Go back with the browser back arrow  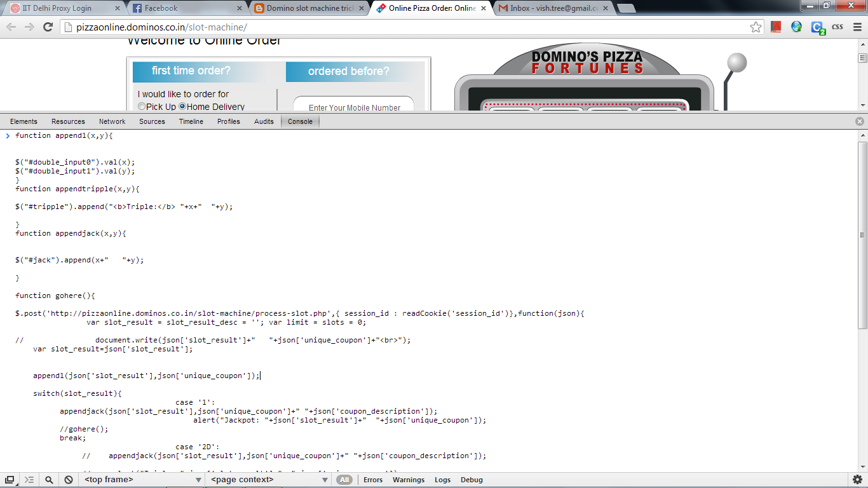pyautogui.click(x=11, y=27)
